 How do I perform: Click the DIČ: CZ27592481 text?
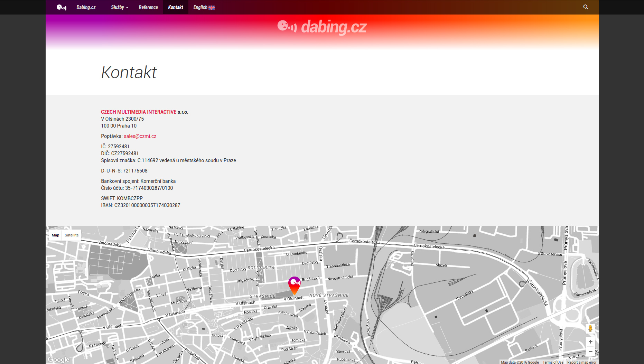tap(120, 153)
